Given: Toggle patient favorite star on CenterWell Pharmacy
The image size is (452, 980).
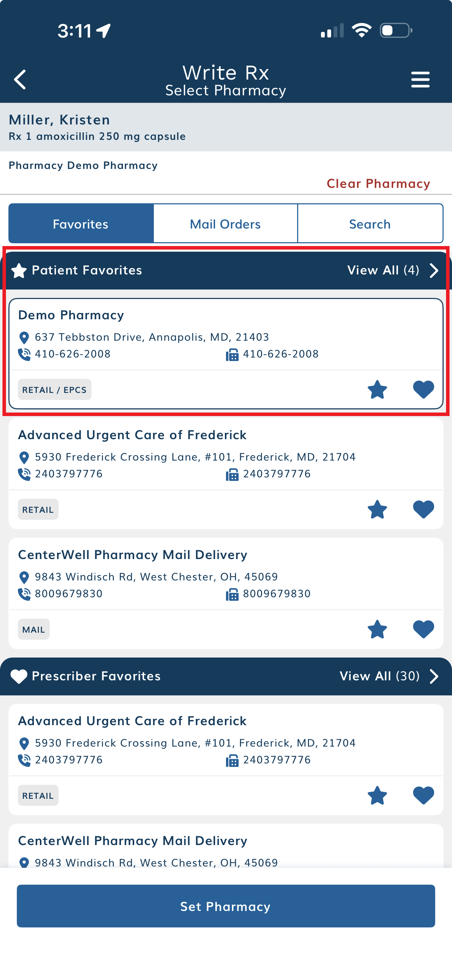Looking at the screenshot, I should click(x=377, y=629).
